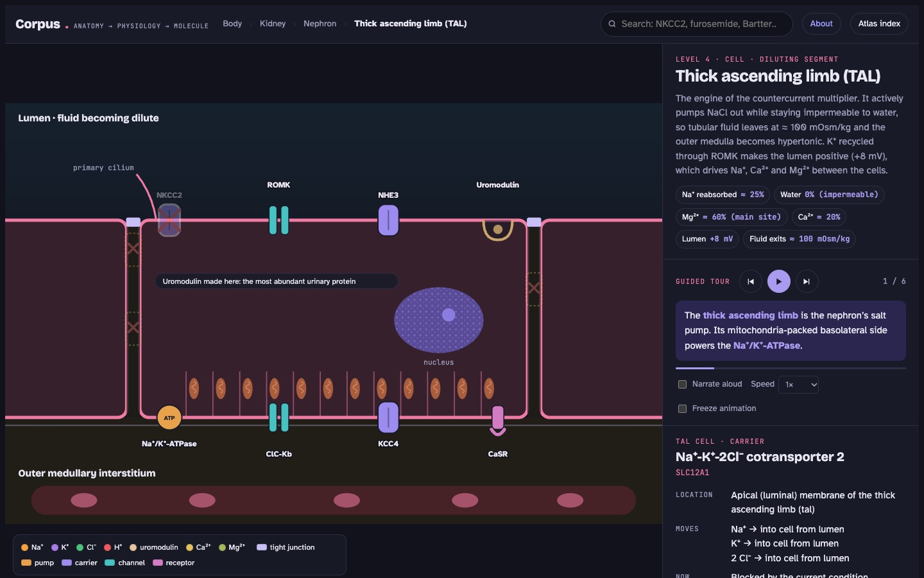Click the pump legend color swatch
This screenshot has width=924, height=578.
coord(26,563)
